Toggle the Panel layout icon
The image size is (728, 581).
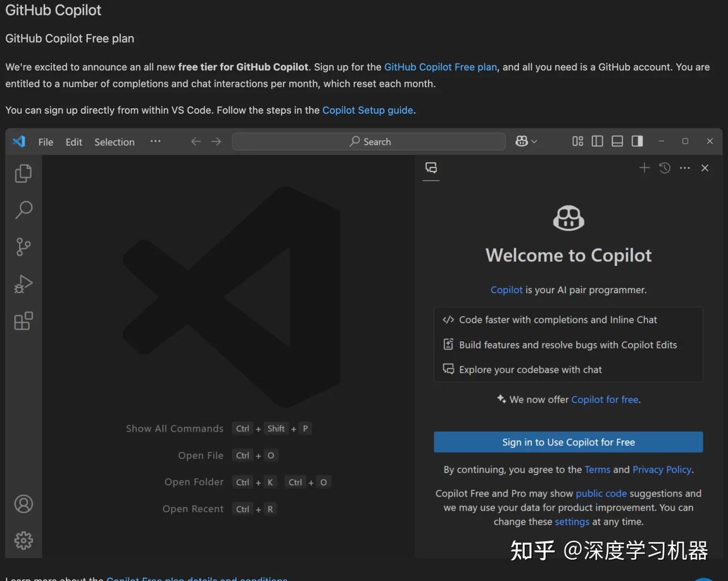[617, 141]
